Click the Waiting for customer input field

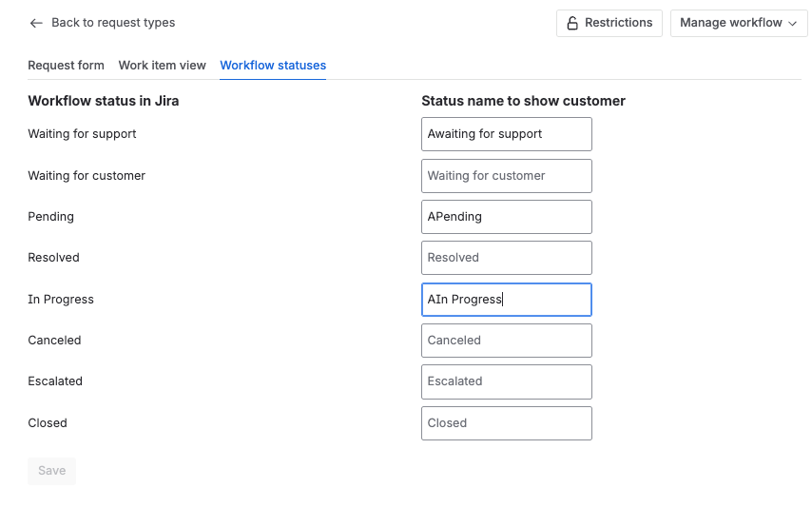tap(507, 176)
